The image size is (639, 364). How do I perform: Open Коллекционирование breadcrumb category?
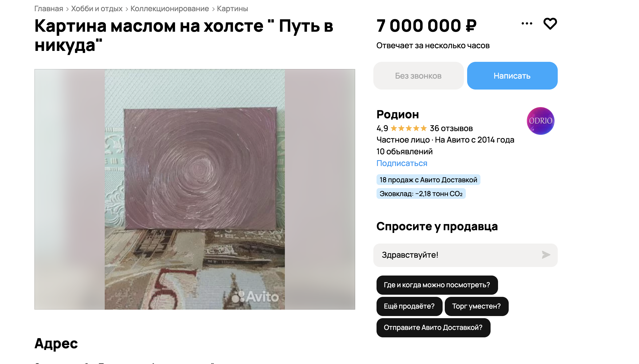(169, 9)
